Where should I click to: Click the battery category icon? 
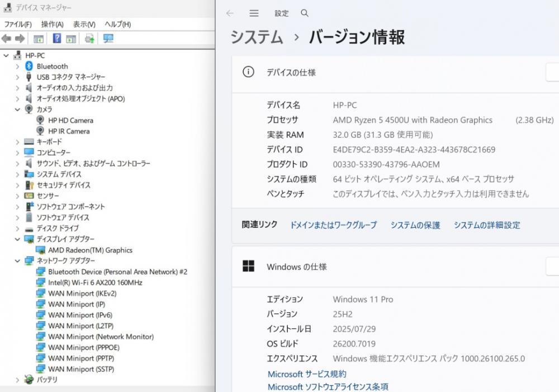pos(29,380)
